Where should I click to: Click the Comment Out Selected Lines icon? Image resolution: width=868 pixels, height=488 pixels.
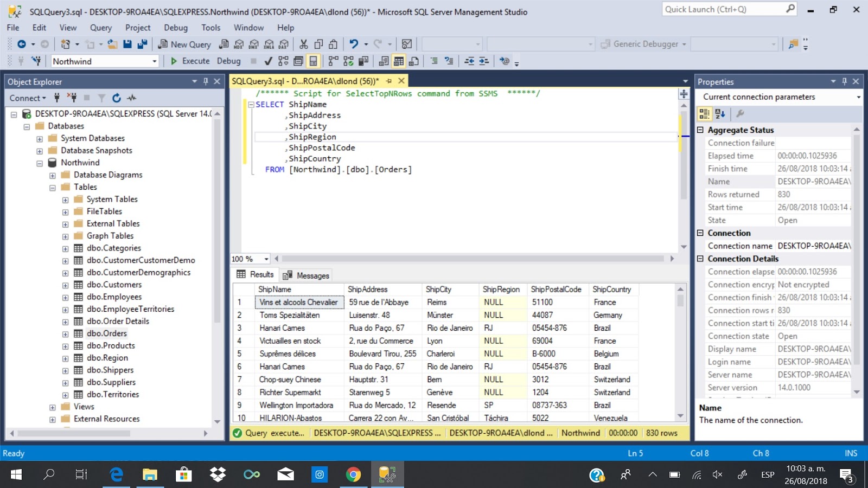435,61
